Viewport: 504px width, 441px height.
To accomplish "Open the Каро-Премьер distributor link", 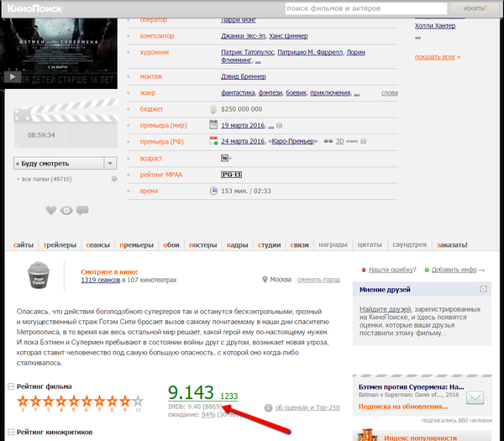I will tap(293, 141).
